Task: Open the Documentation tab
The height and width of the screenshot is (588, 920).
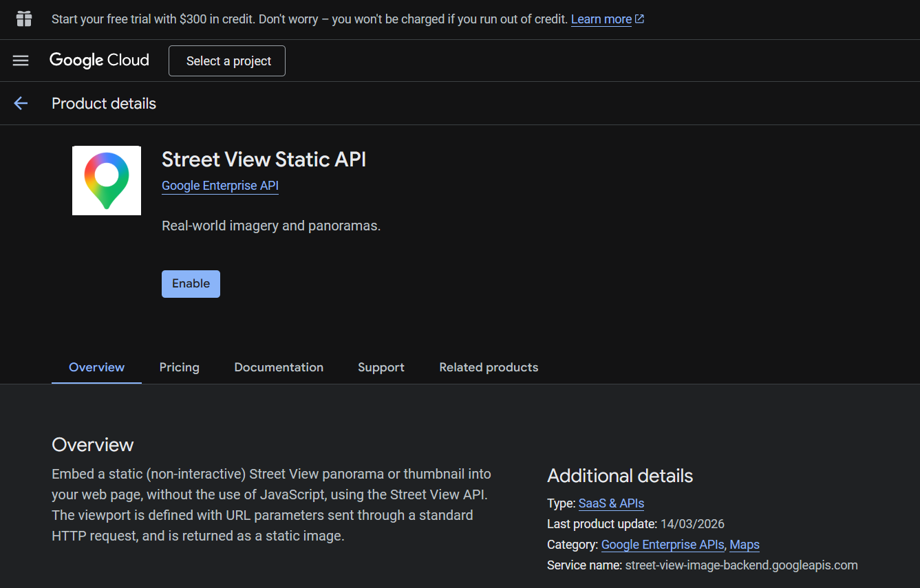Action: click(x=279, y=367)
